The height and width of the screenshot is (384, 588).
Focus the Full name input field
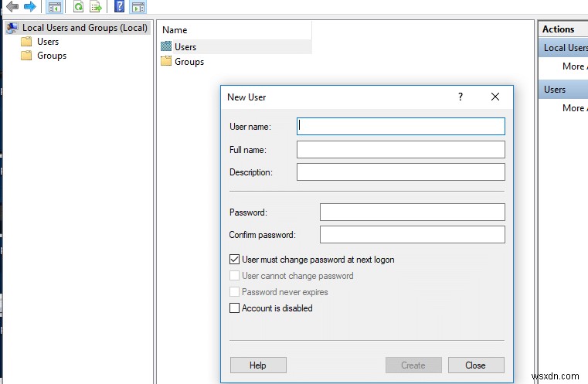click(401, 149)
